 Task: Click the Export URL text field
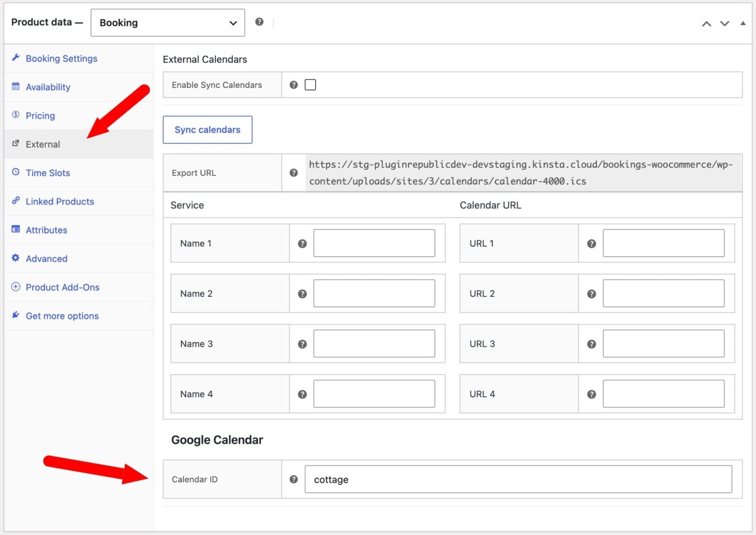523,173
